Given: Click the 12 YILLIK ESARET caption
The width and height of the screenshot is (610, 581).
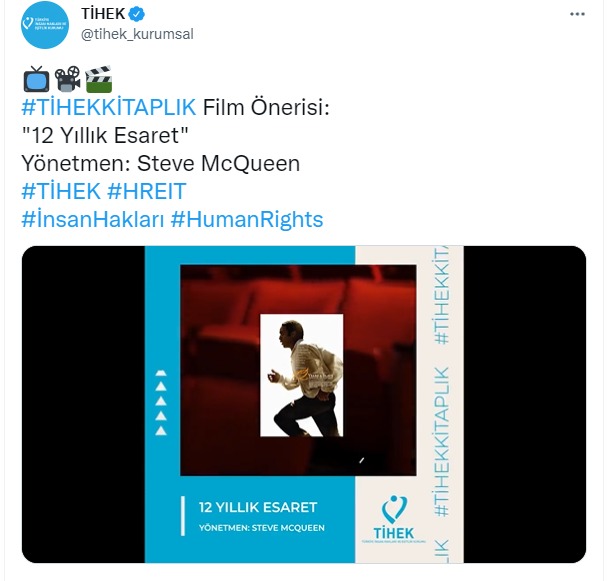Looking at the screenshot, I should click(258, 507).
